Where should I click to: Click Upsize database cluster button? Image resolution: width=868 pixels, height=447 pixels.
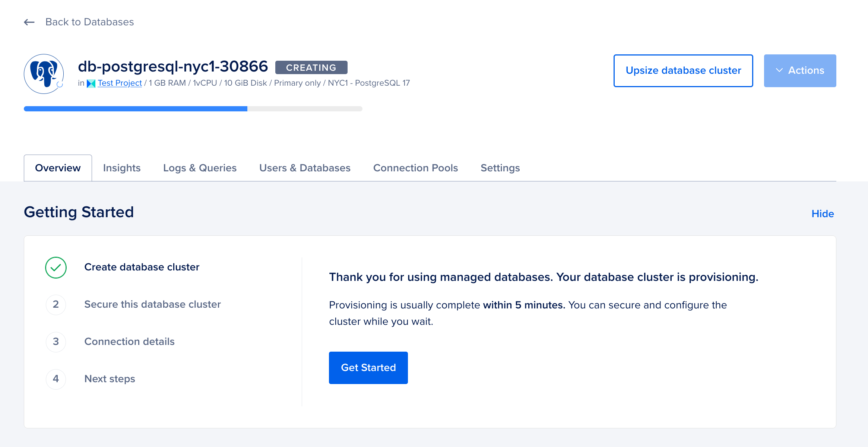(x=683, y=71)
